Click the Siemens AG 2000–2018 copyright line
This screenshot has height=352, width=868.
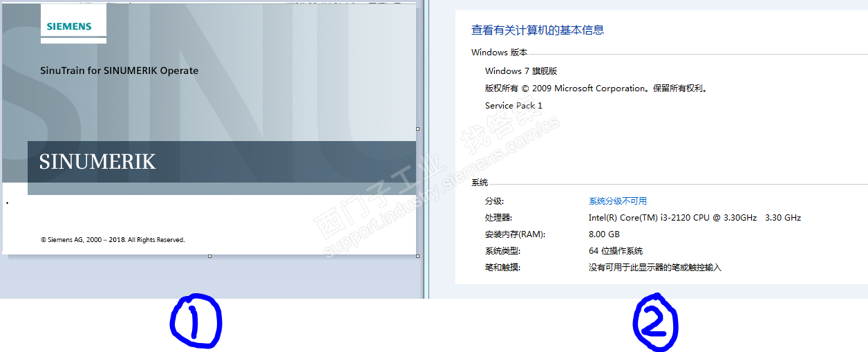[x=113, y=240]
